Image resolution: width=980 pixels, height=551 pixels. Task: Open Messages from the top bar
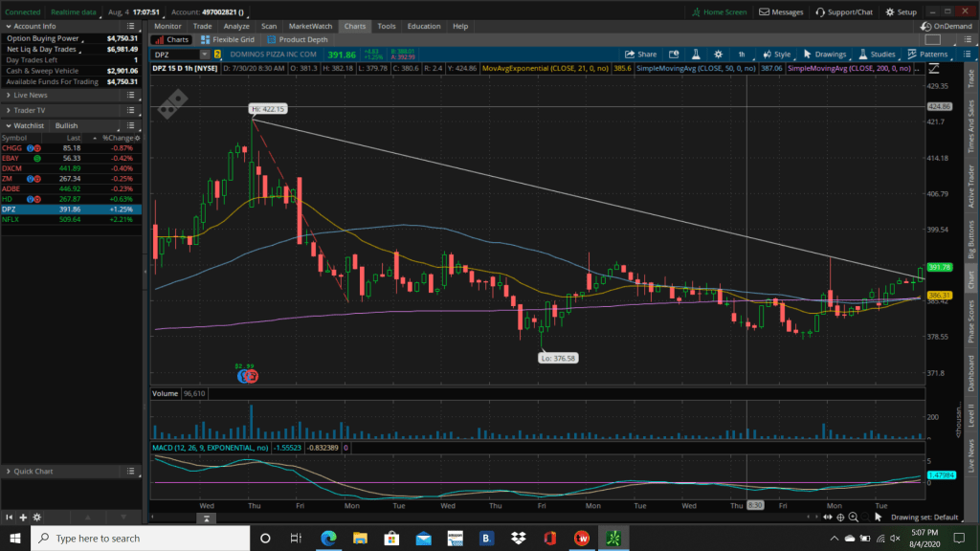click(782, 12)
